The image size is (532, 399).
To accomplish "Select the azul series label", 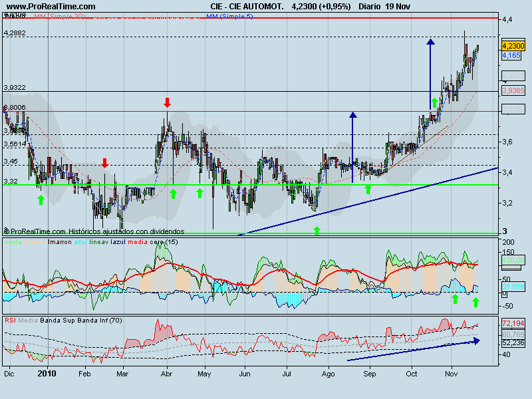I will [80, 242].
